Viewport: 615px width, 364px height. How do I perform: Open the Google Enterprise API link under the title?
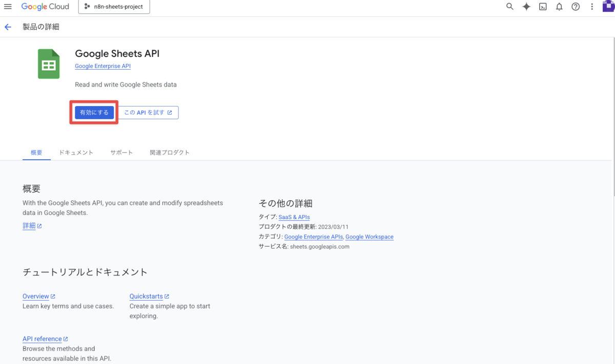pos(102,66)
